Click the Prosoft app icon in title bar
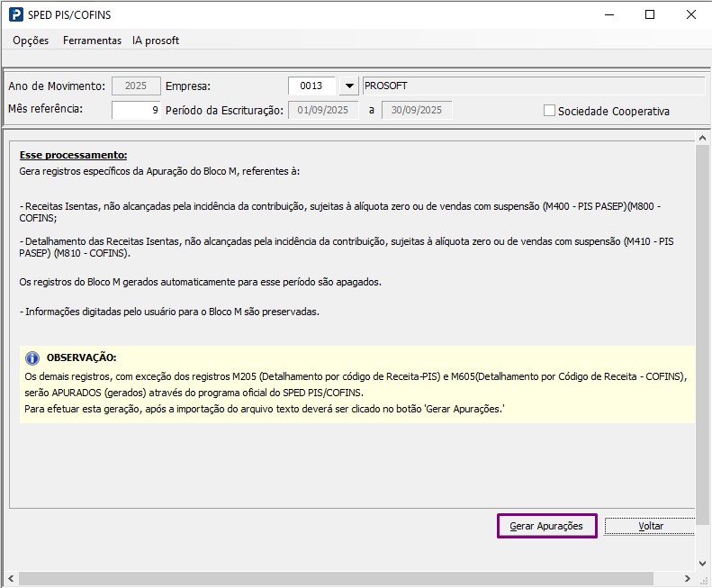Screen dimensions: 712x588 pos(15,14)
